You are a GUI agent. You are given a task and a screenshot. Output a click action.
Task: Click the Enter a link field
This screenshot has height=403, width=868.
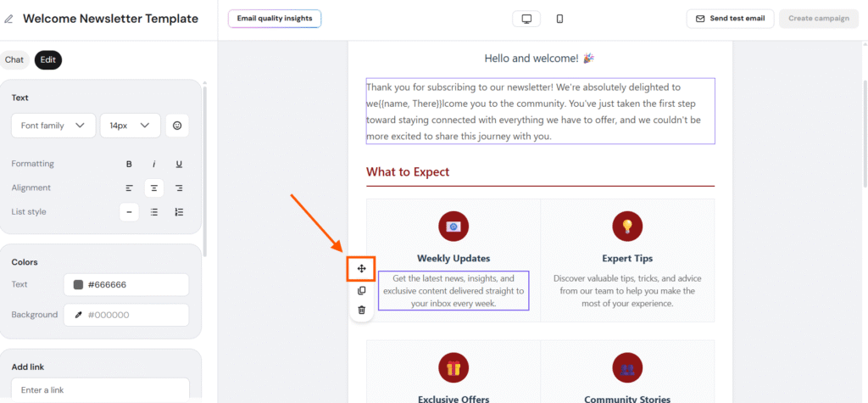tap(100, 390)
